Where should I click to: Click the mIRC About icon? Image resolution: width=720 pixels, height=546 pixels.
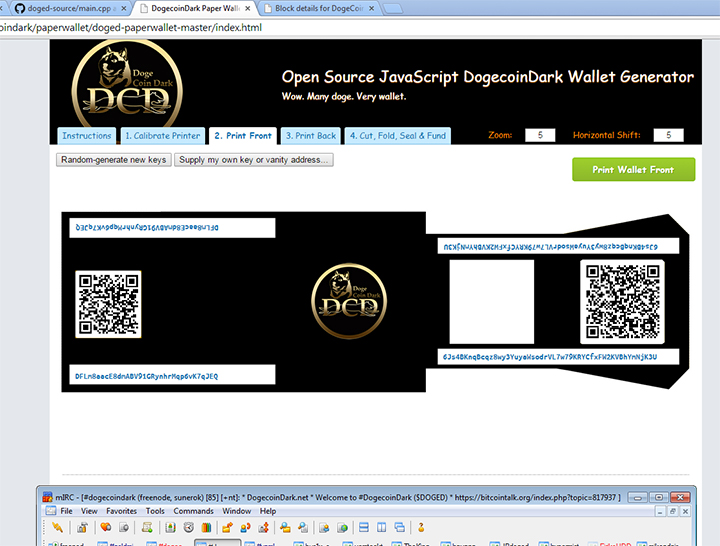pyautogui.click(x=421, y=528)
